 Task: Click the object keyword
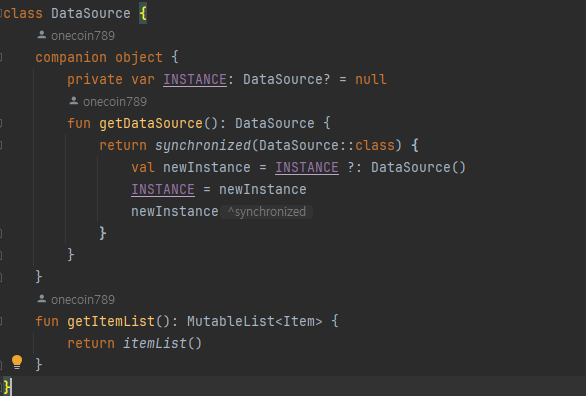[139, 58]
